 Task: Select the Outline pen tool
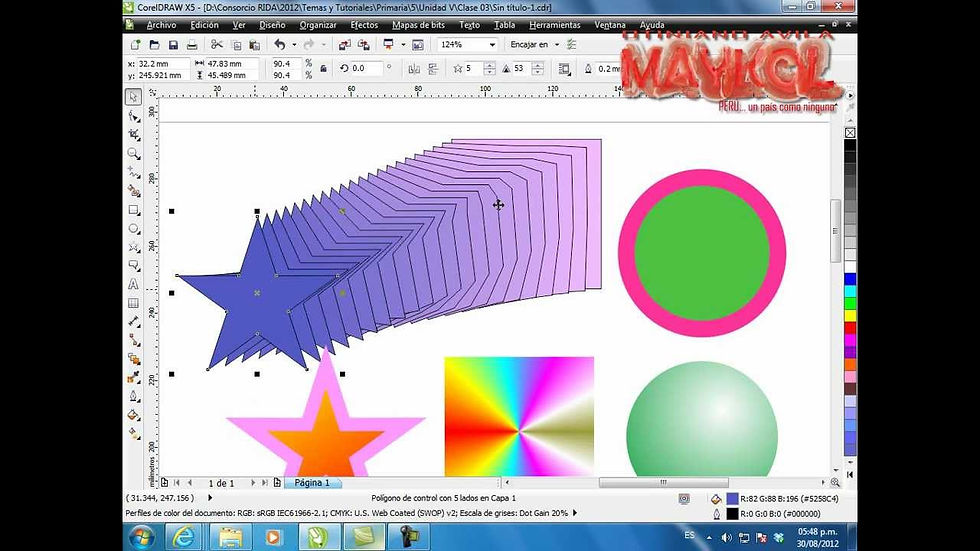pos(133,396)
